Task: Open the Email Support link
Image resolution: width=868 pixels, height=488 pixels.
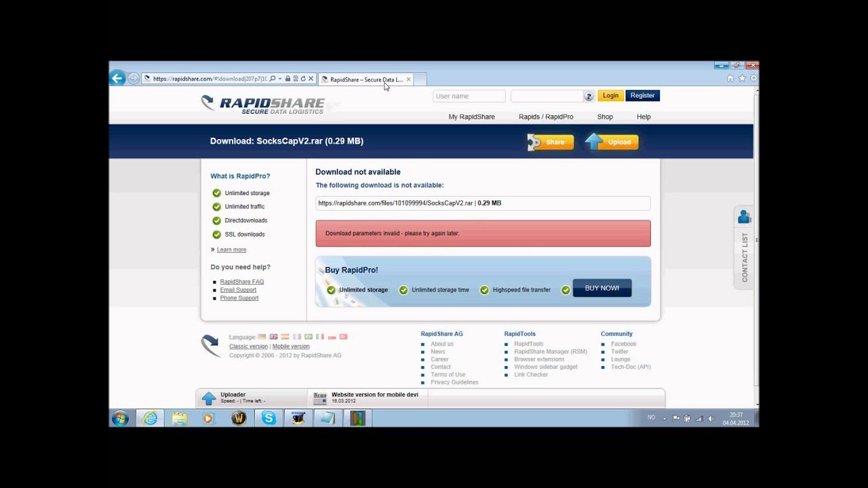Action: 238,289
